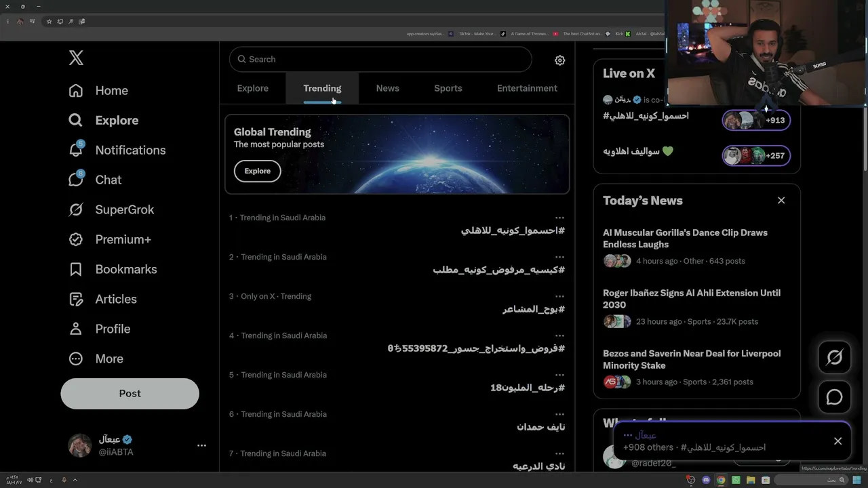Viewport: 868px width, 488px height.
Task: Switch to the Explore tab
Action: pyautogui.click(x=252, y=88)
